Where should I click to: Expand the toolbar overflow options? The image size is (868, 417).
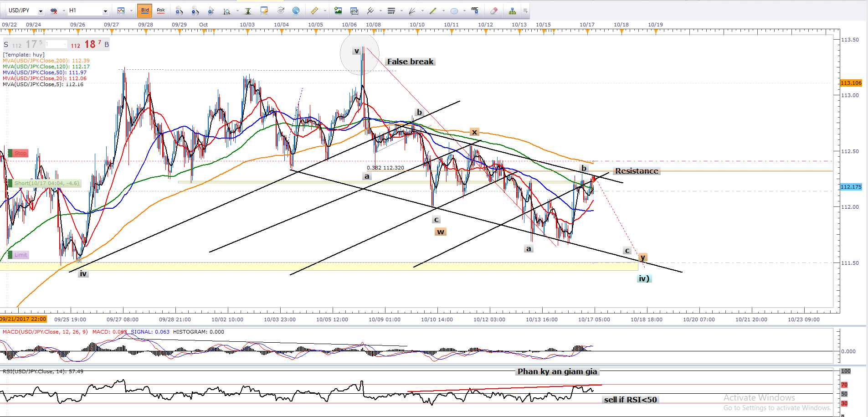click(x=525, y=10)
